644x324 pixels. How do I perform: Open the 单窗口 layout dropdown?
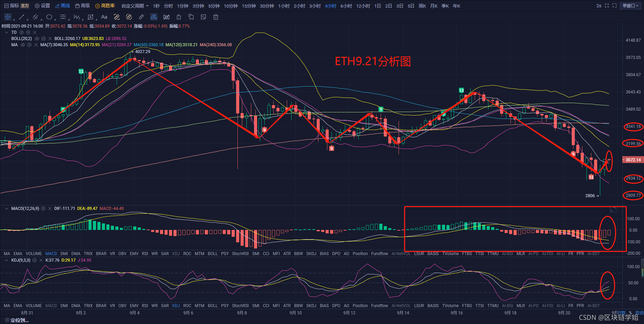pyautogui.click(x=631, y=6)
